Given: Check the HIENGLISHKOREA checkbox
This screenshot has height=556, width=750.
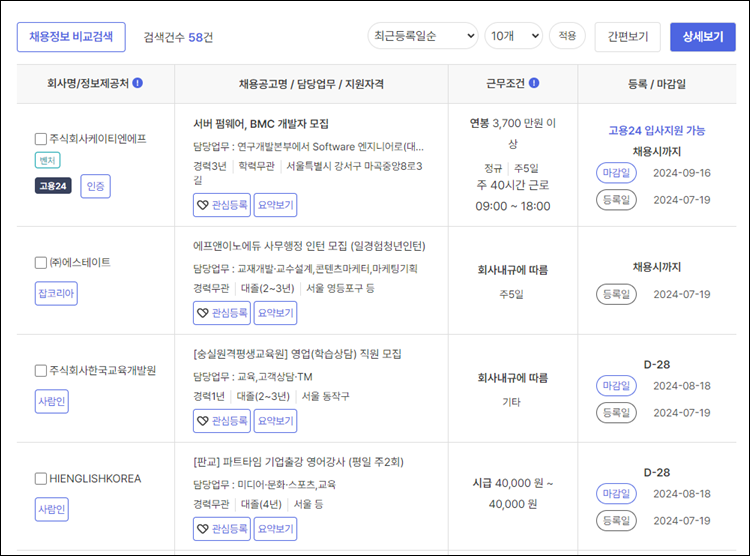Looking at the screenshot, I should coord(41,479).
